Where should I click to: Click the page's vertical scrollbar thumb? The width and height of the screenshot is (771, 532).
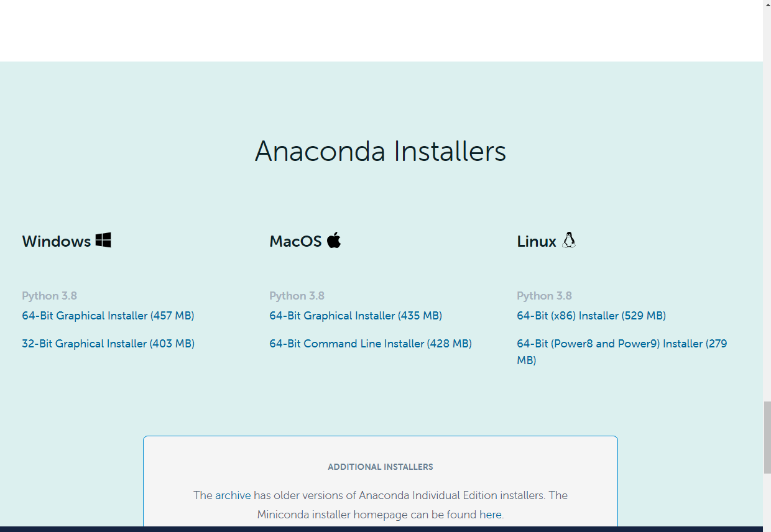tap(767, 438)
